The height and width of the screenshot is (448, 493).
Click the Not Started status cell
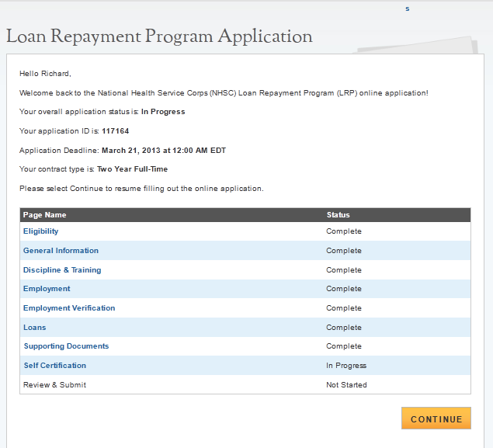tap(346, 385)
